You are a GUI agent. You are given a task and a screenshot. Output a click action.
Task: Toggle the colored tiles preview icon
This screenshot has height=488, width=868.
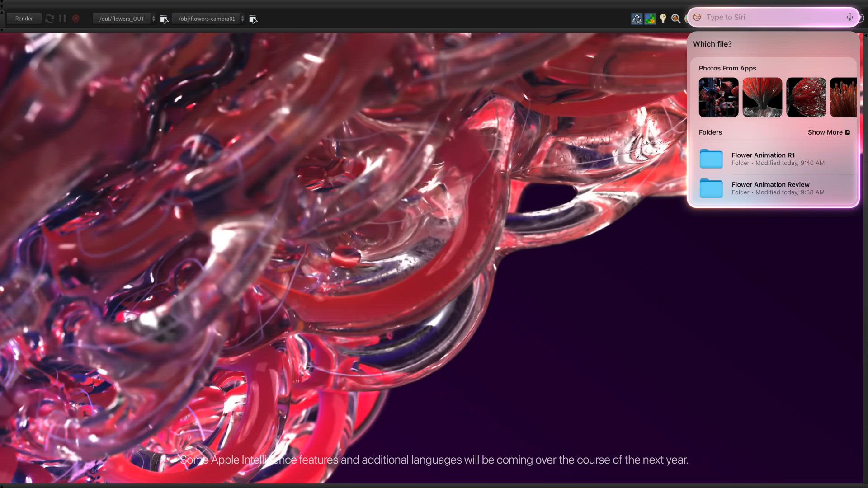[x=650, y=19]
